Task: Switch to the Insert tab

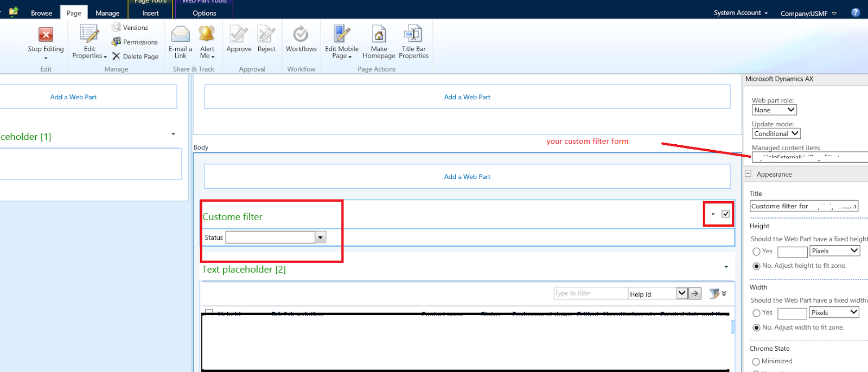Action: [x=150, y=13]
